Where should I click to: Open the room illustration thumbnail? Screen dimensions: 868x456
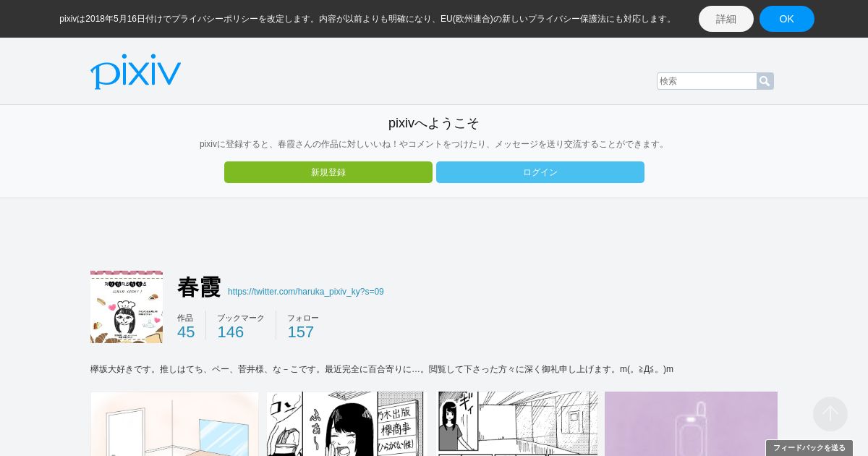coord(174,424)
